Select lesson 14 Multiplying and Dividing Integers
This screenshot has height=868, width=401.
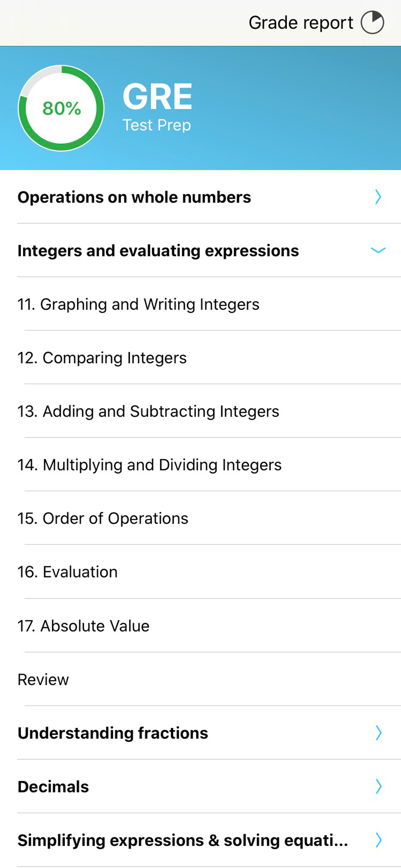[149, 465]
